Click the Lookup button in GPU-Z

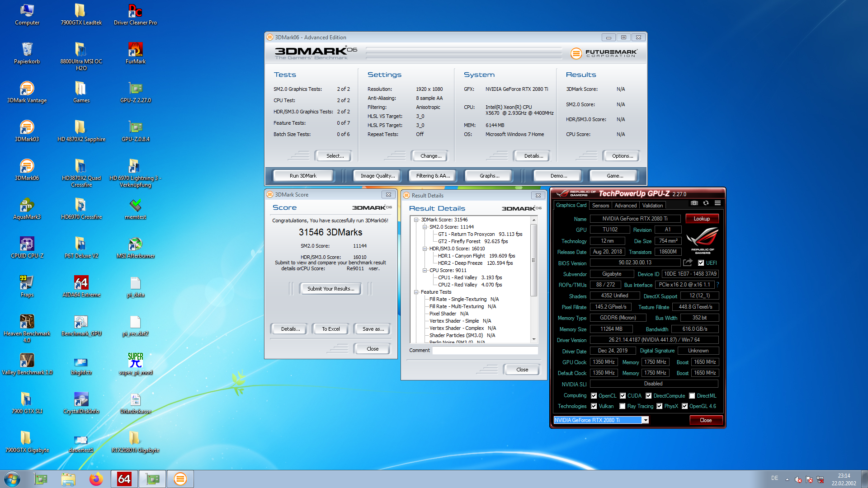point(702,219)
